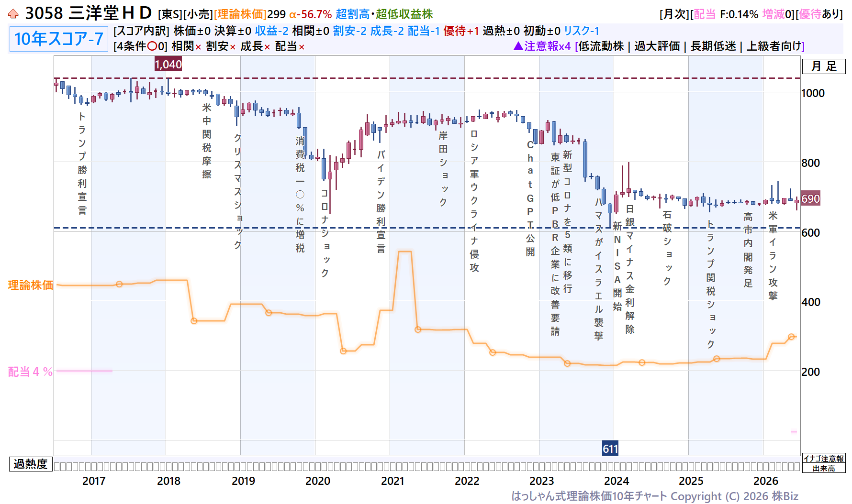Viewport: 852px width, 504px height.
Task: Click the 配当 F:0.14% dividend info
Action: (726, 14)
